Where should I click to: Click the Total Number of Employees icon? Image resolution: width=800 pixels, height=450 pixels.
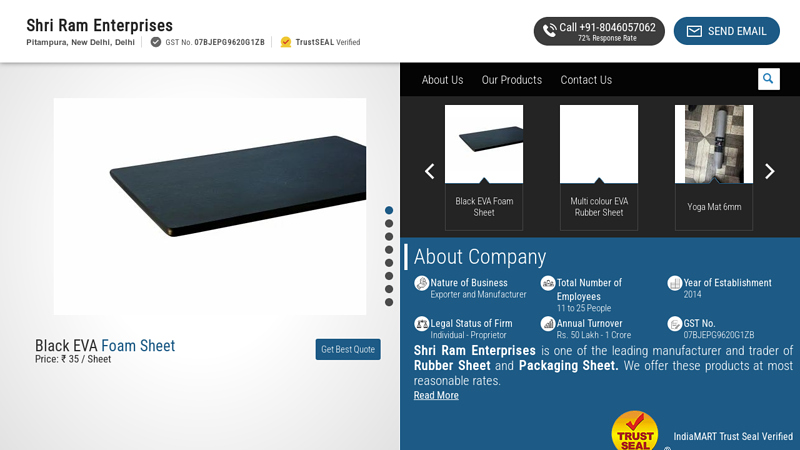click(x=547, y=282)
